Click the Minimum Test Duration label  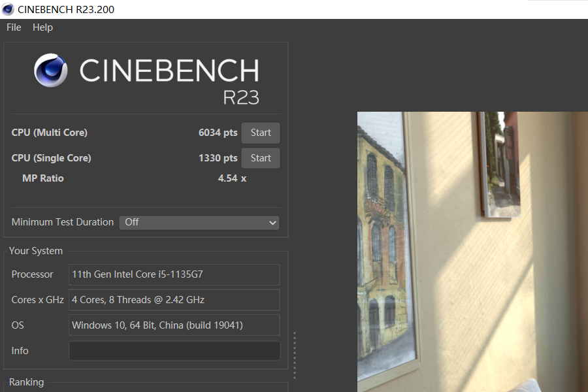coord(63,222)
